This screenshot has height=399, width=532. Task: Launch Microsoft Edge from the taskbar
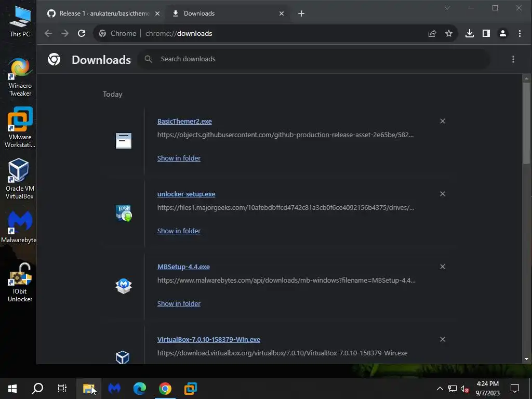pos(139,389)
